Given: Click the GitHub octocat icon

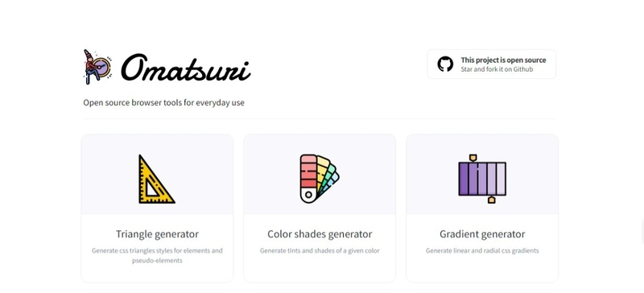Looking at the screenshot, I should pyautogui.click(x=445, y=64).
